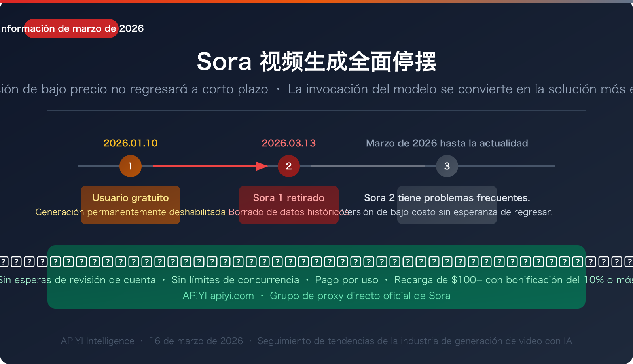This screenshot has width=633, height=364.
Task: Click the timeline step 2 circle
Action: 289,166
